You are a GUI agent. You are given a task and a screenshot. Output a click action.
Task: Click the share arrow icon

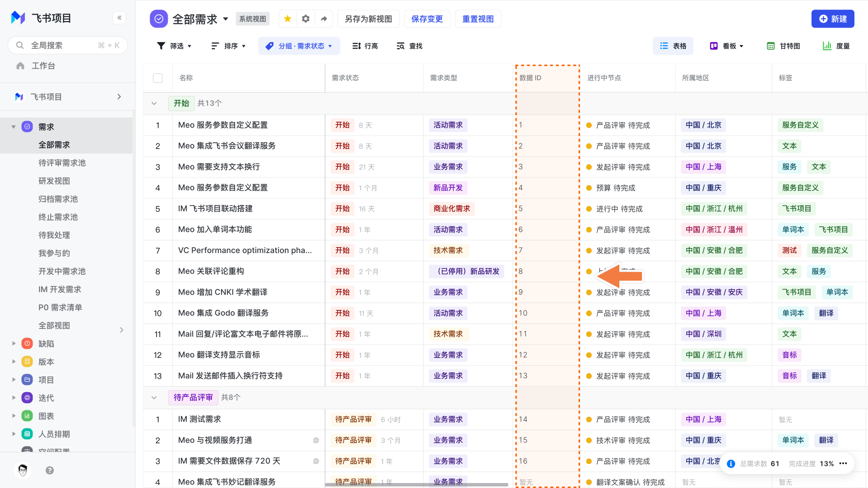[324, 19]
